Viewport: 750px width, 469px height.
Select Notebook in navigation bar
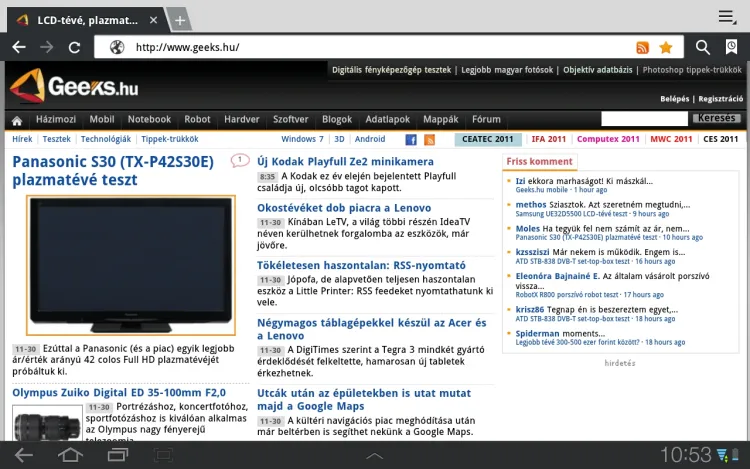(149, 119)
